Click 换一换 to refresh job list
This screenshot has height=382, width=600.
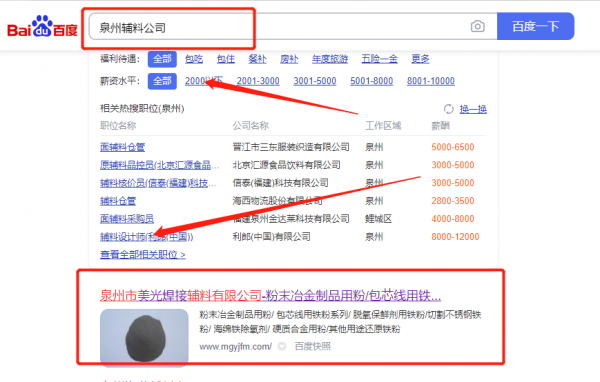tap(473, 109)
